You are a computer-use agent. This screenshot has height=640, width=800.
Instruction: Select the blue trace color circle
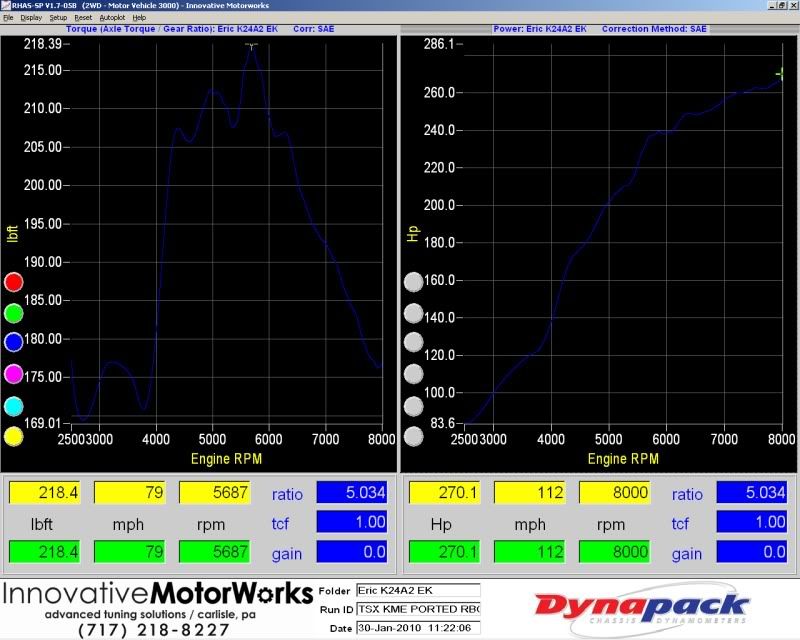[14, 342]
